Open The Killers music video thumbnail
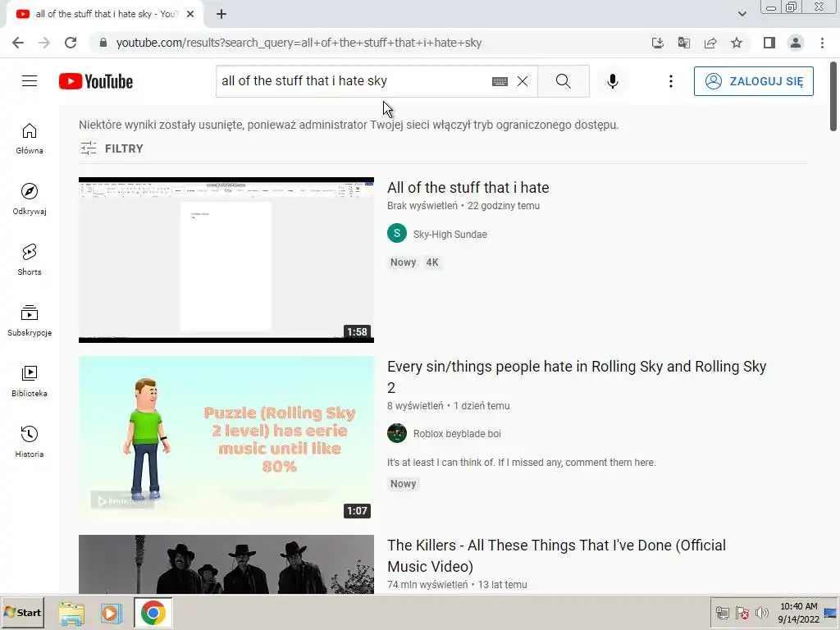 click(226, 564)
